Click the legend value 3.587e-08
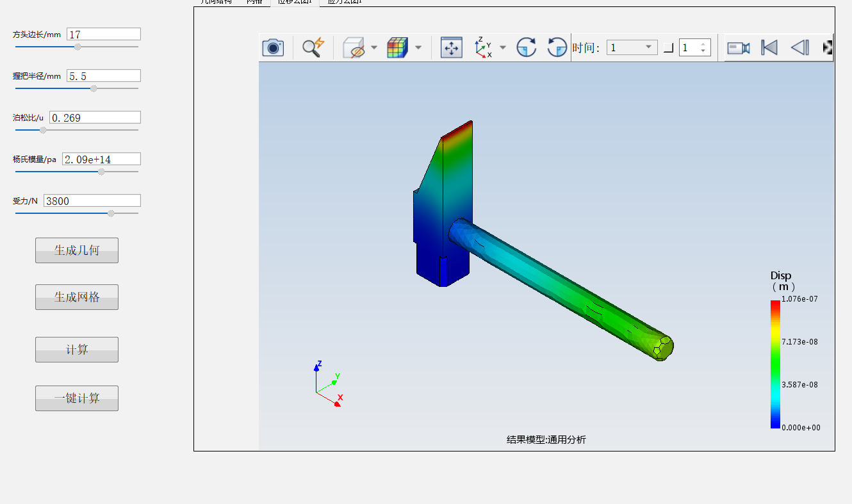The image size is (852, 504). pyautogui.click(x=799, y=385)
